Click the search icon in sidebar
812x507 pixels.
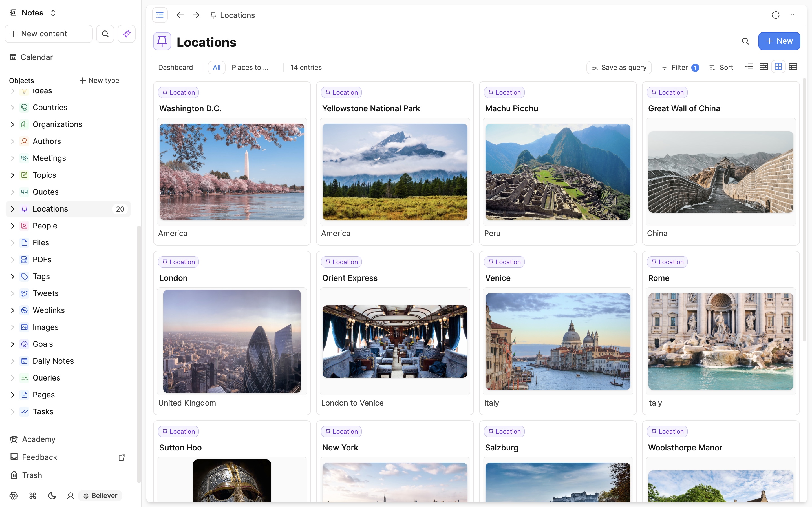click(105, 34)
